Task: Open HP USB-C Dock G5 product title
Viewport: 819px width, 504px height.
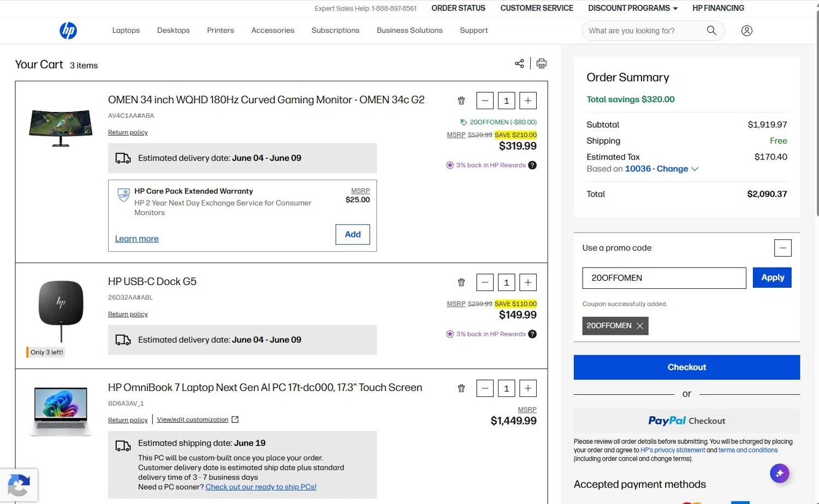Action: point(152,282)
